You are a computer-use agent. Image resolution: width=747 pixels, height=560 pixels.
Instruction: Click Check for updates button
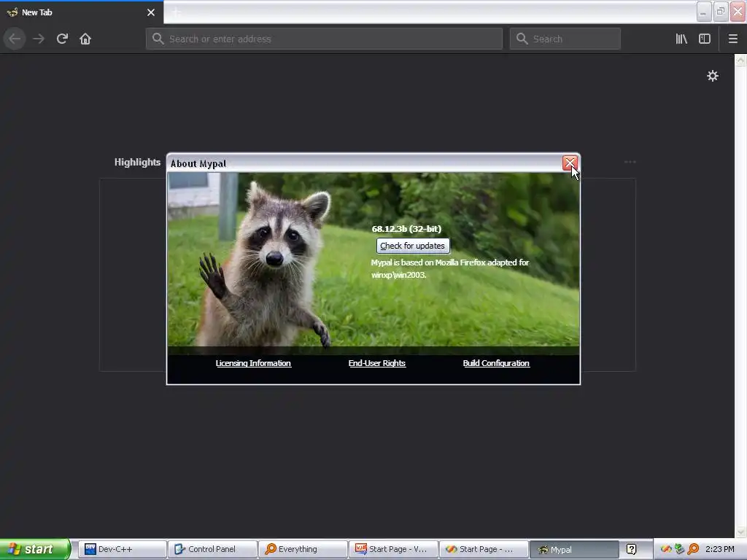pyautogui.click(x=413, y=246)
